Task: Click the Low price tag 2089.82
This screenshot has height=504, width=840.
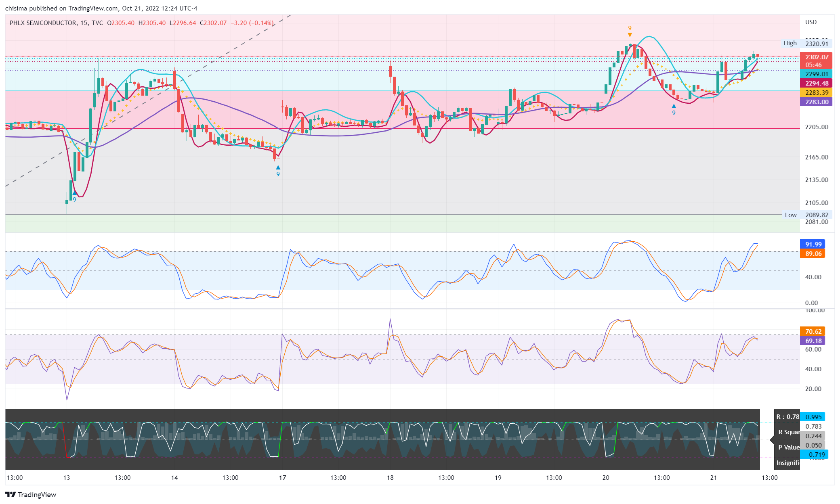Action: (816, 215)
